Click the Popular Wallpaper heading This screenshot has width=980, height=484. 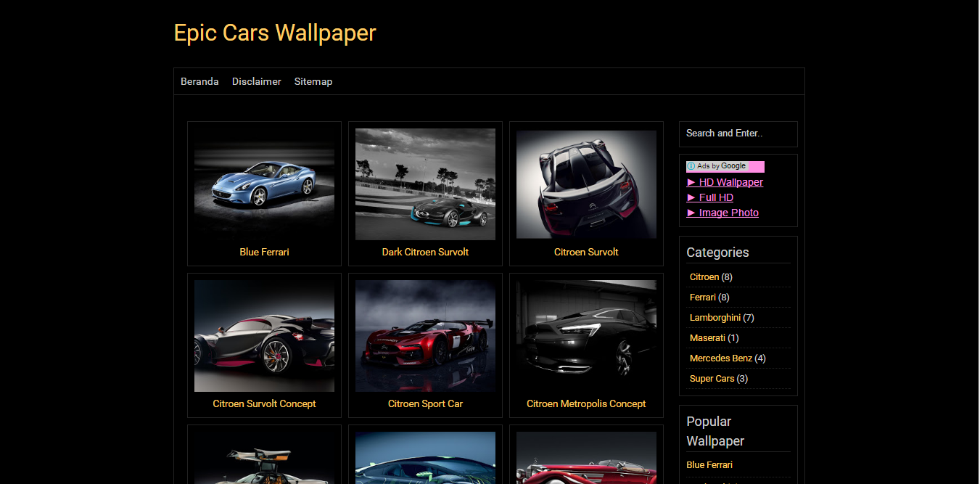pyautogui.click(x=715, y=431)
